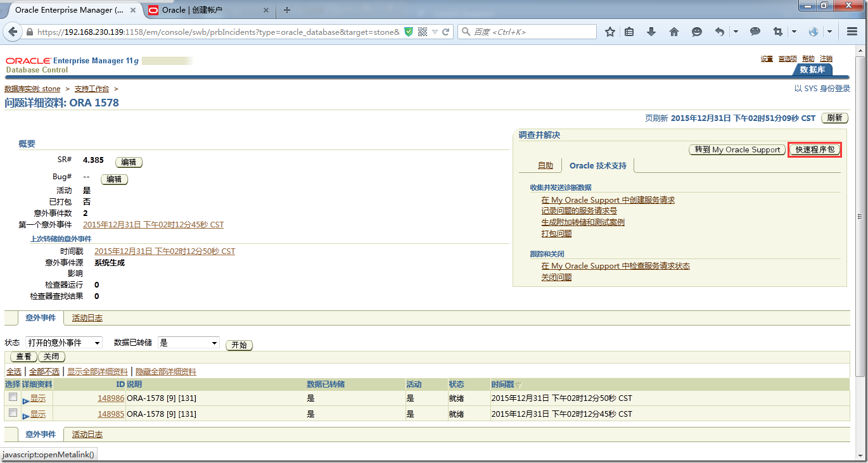Open the downloads arrow icon
The width and height of the screenshot is (868, 463).
point(651,32)
